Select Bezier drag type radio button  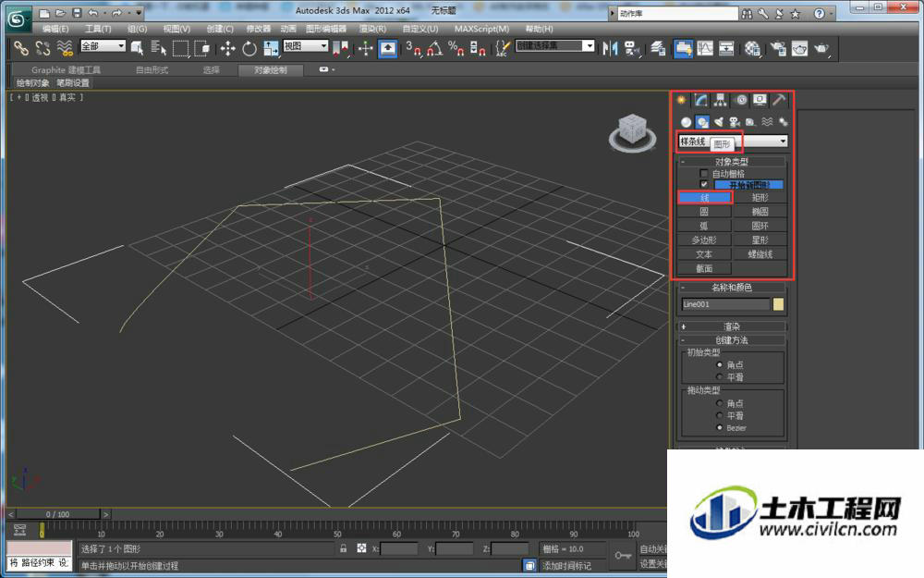719,427
